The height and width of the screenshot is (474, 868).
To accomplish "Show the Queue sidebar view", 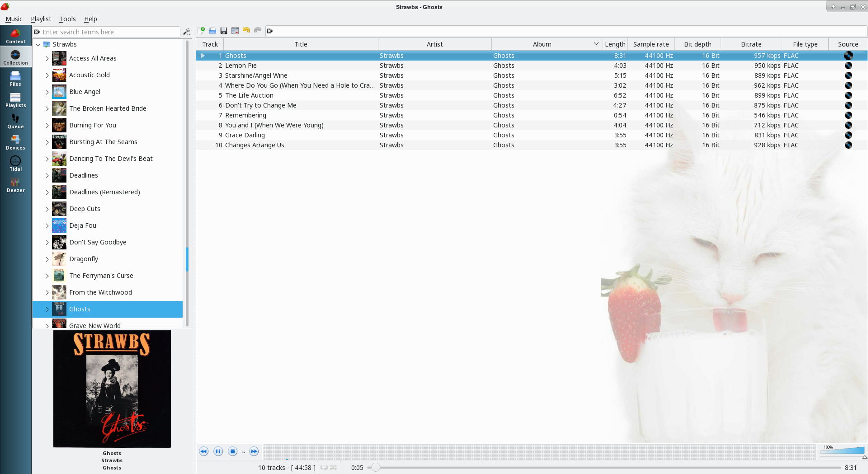I will click(16, 121).
